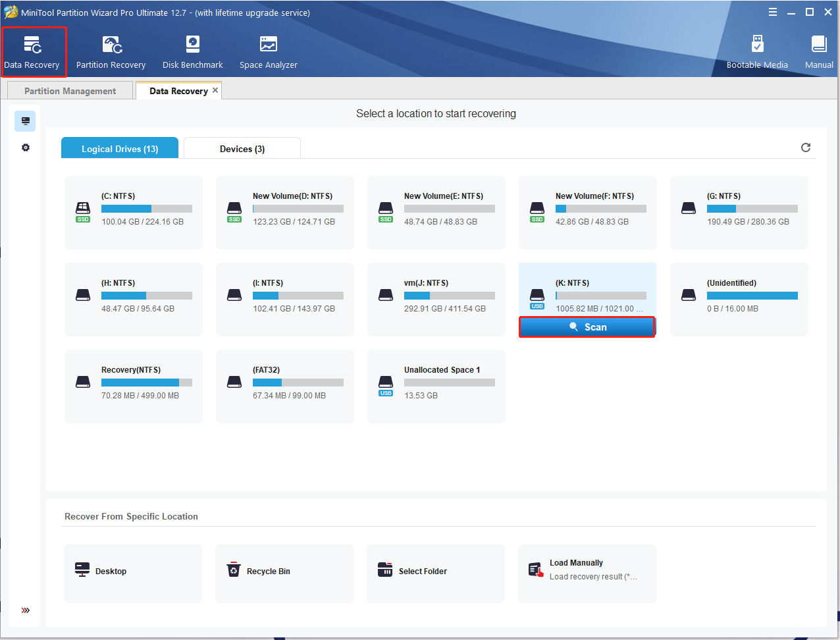
Task: Click the Select Folder icon
Action: [385, 570]
